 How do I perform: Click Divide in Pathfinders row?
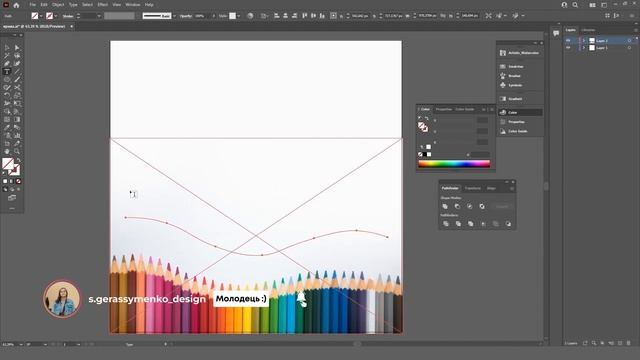pyautogui.click(x=445, y=224)
